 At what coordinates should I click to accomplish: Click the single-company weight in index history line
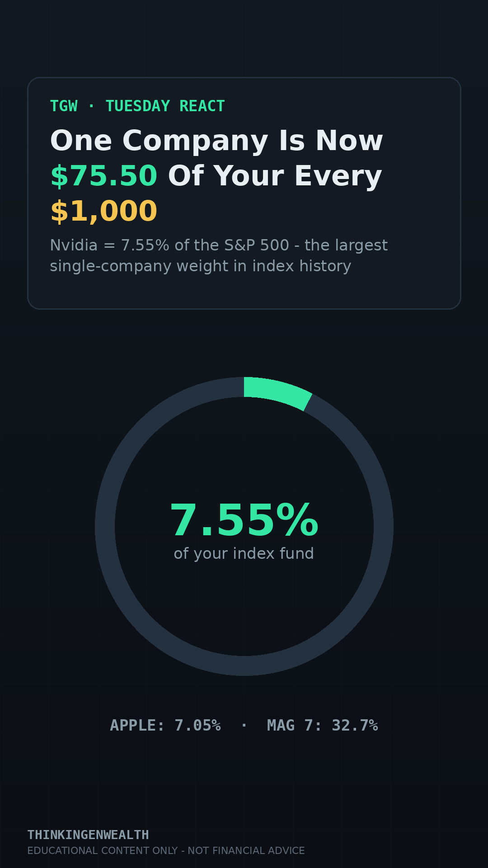click(x=200, y=266)
